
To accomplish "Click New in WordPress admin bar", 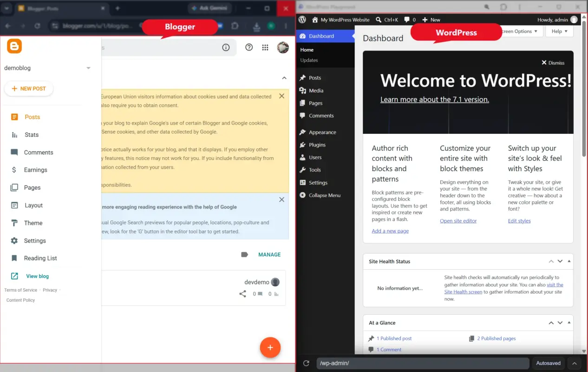I will pos(431,20).
